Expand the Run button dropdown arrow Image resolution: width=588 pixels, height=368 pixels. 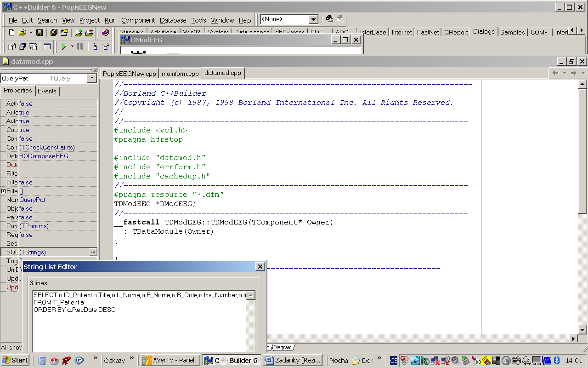72,46
